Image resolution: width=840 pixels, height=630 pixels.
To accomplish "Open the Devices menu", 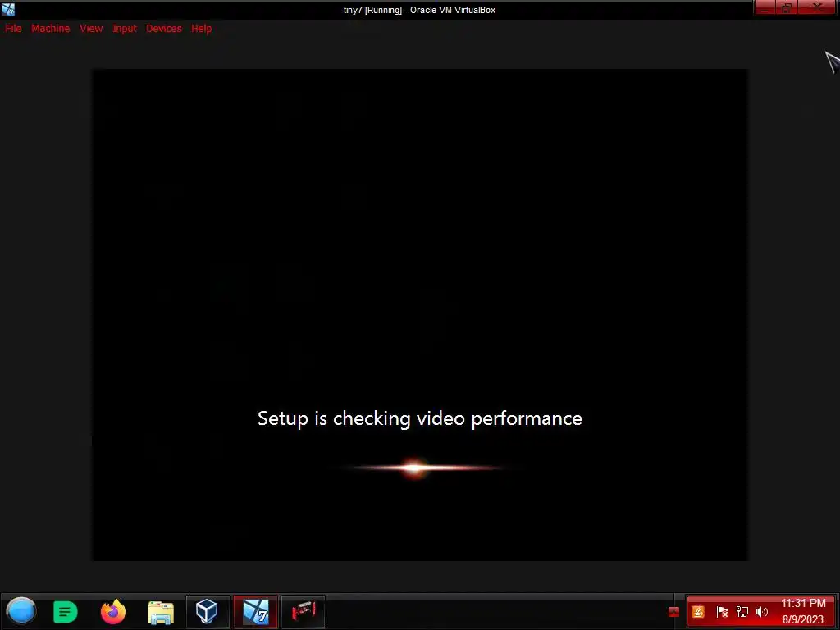I will (x=164, y=29).
